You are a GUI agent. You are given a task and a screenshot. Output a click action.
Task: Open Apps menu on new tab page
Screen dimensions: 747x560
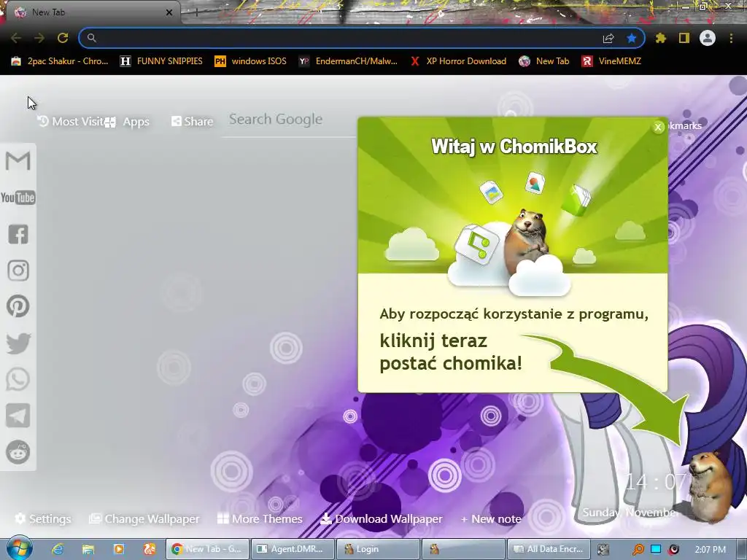(128, 122)
